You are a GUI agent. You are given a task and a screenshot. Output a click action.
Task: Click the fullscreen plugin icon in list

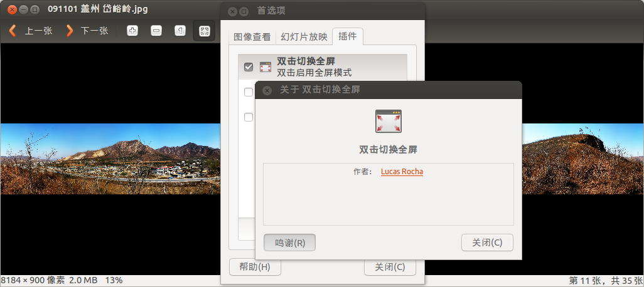pyautogui.click(x=266, y=67)
